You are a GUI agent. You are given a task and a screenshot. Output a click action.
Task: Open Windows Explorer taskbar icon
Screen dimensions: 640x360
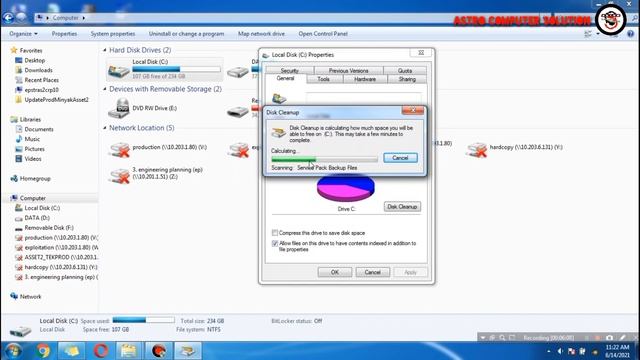click(129, 351)
